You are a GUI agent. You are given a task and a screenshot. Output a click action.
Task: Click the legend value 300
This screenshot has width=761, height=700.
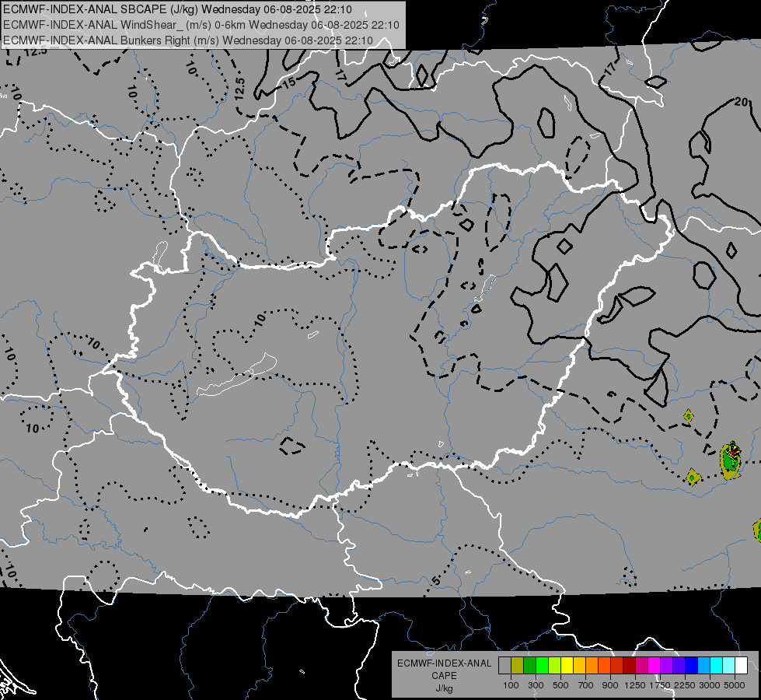536,685
